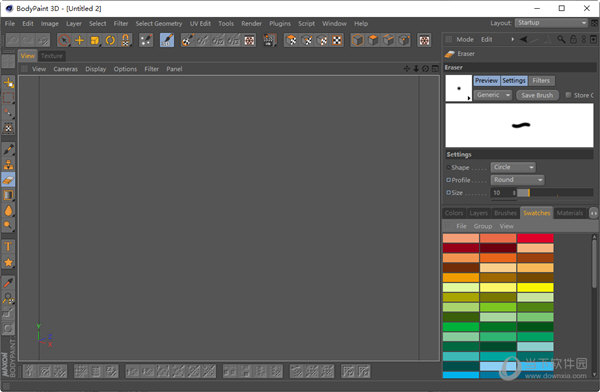Image resolution: width=600 pixels, height=392 pixels.
Task: Toggle the Size parameter checkbox
Action: tap(448, 193)
